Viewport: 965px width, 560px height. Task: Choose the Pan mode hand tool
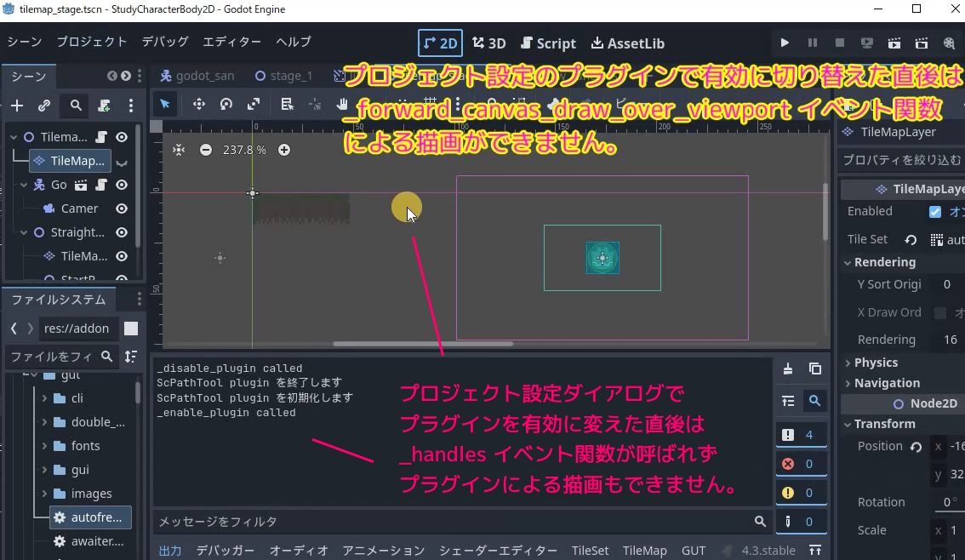point(341,104)
